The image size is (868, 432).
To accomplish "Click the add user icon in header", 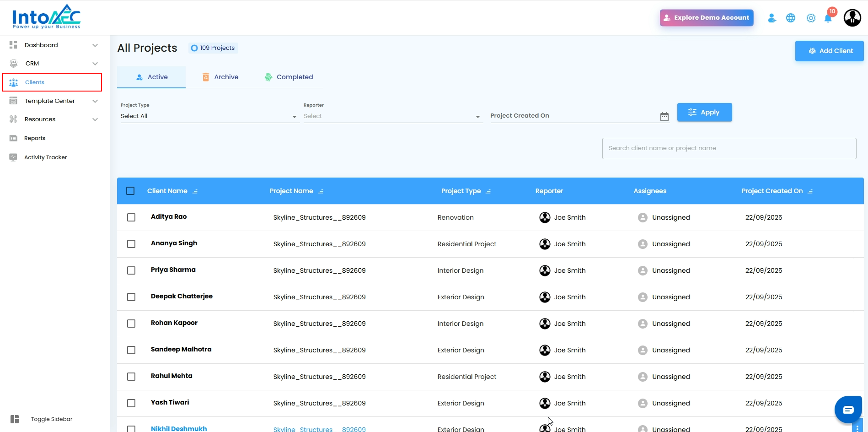I will click(x=772, y=18).
